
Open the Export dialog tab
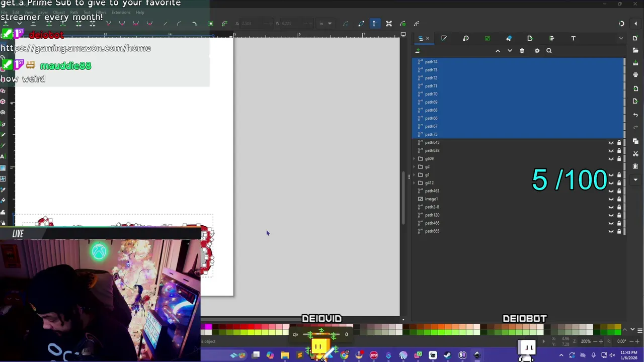click(530, 38)
